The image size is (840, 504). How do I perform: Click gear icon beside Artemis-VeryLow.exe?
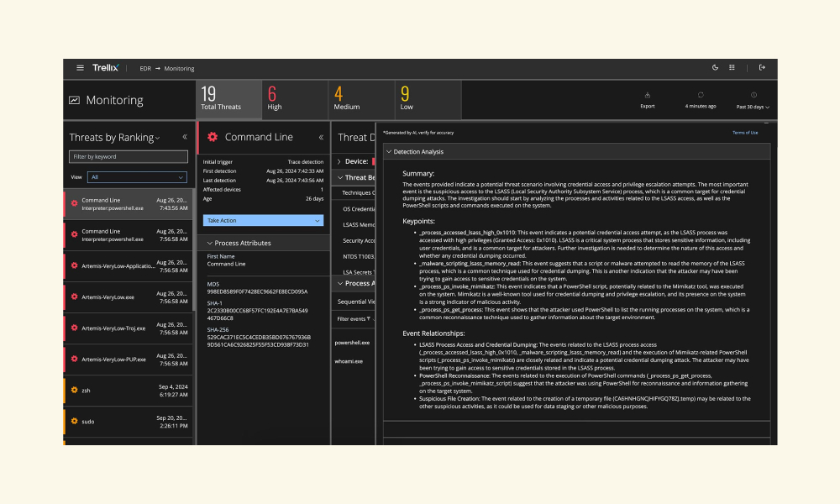(x=75, y=297)
